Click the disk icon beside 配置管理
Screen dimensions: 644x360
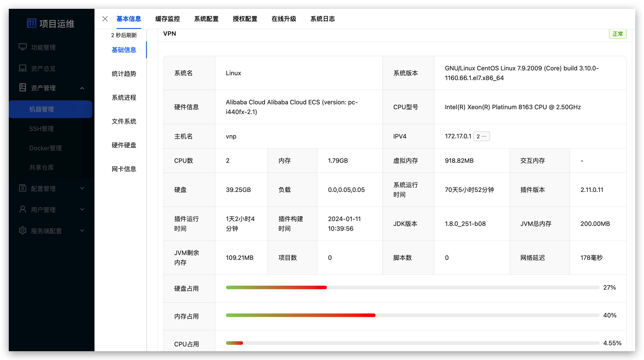[23, 188]
